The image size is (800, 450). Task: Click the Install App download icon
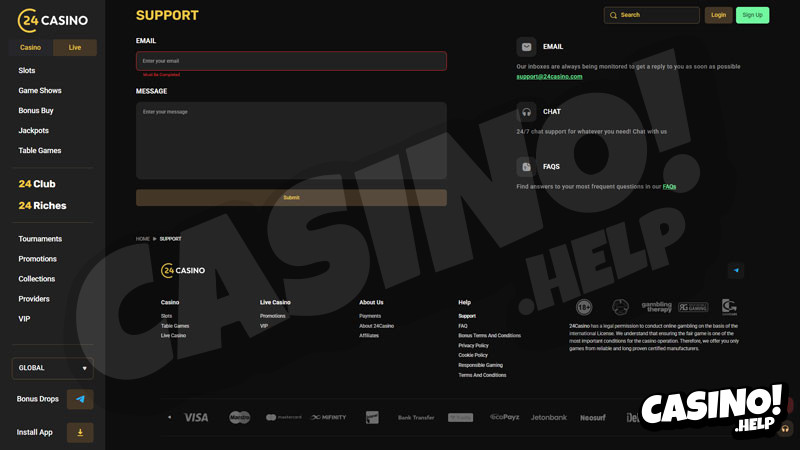coord(80,432)
